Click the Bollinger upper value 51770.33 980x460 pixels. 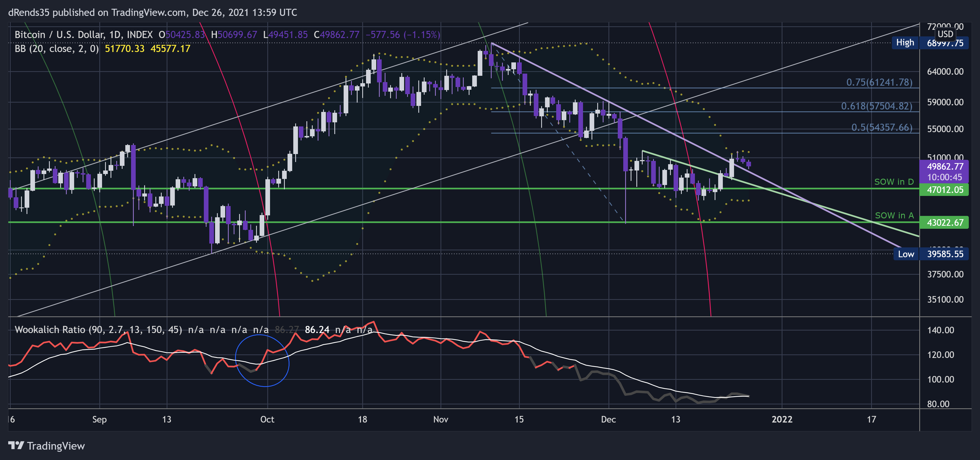124,49
